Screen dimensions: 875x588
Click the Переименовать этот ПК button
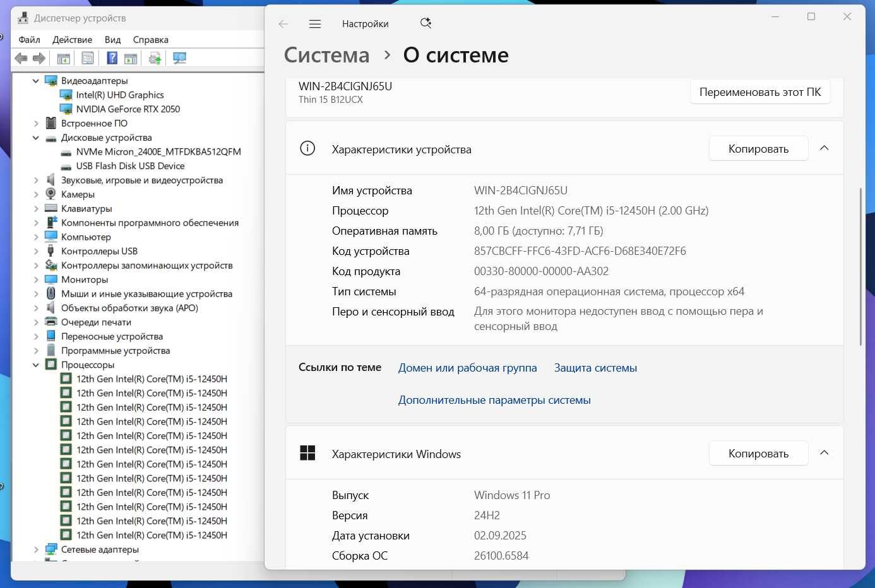pyautogui.click(x=760, y=92)
